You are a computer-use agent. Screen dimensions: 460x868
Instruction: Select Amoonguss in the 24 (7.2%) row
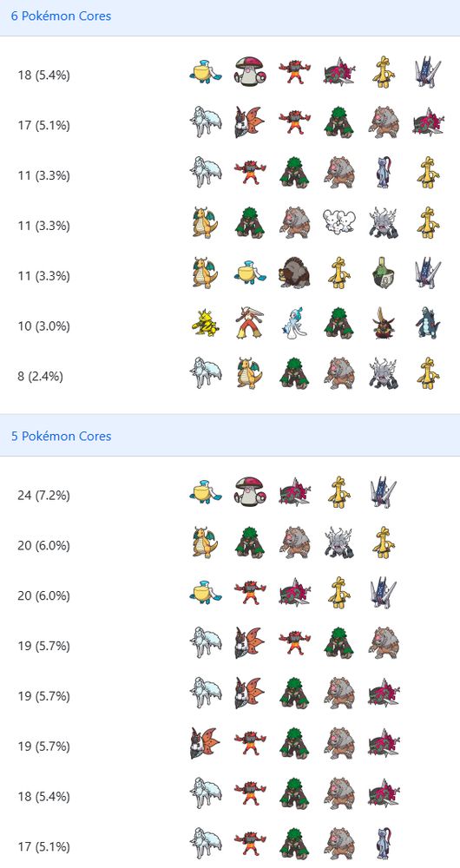(249, 491)
